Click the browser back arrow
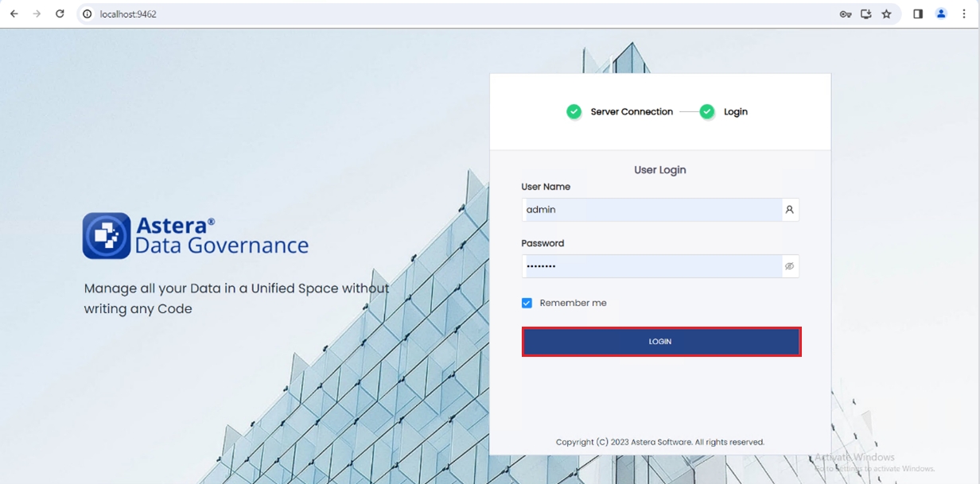980x484 pixels. point(14,14)
